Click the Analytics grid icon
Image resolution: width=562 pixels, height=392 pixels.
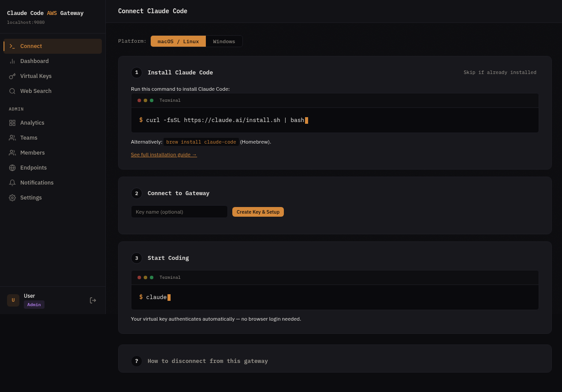pyautogui.click(x=12, y=122)
